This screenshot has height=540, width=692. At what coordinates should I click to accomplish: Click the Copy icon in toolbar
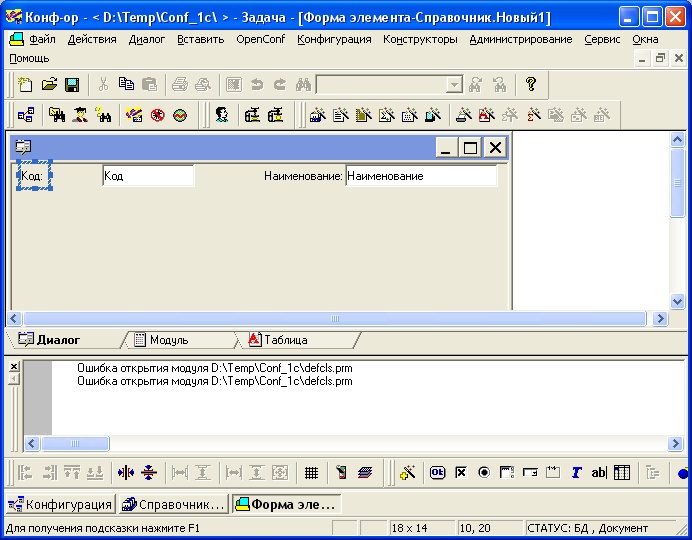point(126,86)
